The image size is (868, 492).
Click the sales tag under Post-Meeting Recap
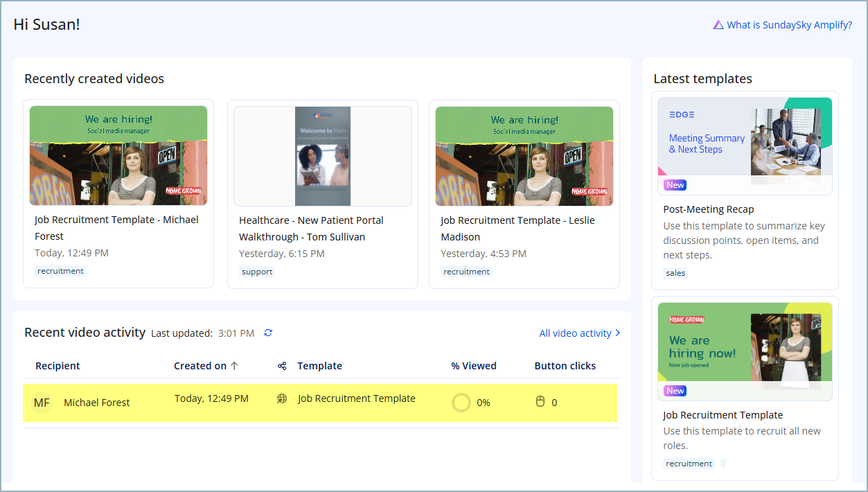[x=675, y=273]
